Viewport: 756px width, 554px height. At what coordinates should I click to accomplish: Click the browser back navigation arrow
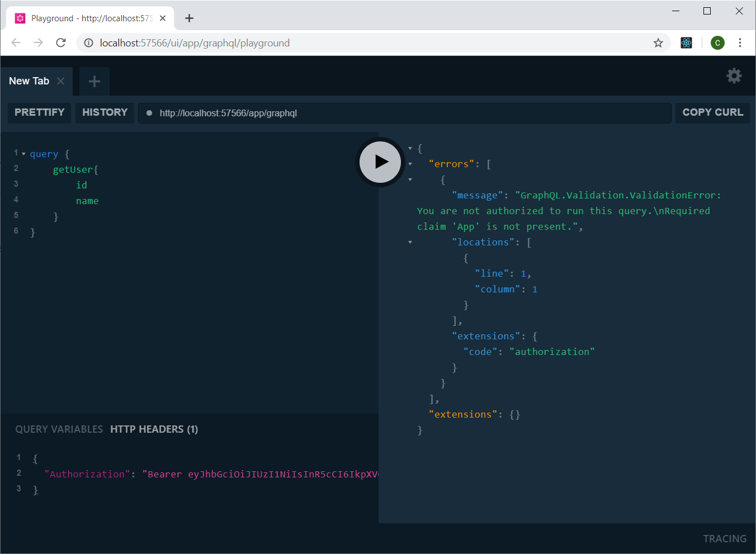[16, 42]
